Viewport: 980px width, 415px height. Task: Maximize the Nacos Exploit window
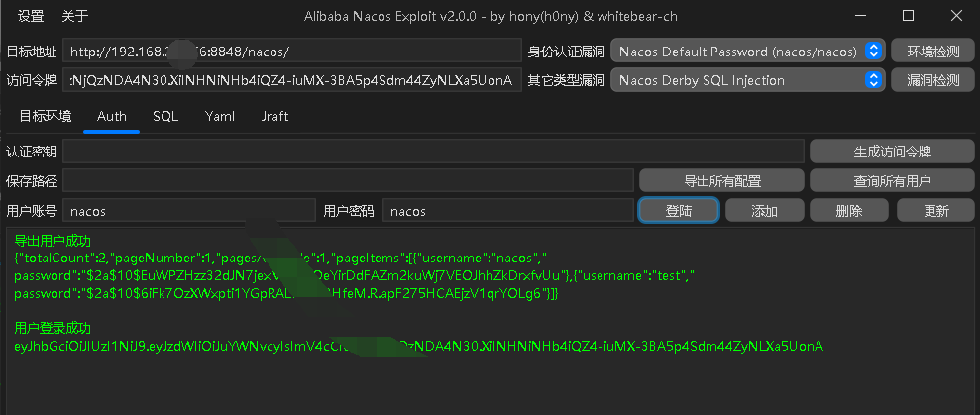point(908,16)
